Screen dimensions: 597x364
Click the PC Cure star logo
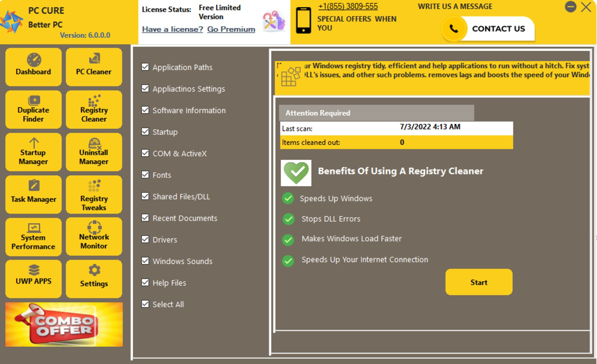click(11, 22)
